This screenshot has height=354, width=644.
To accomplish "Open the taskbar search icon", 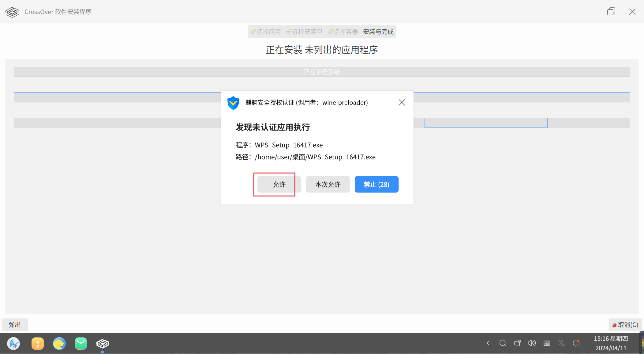I will click(x=503, y=343).
